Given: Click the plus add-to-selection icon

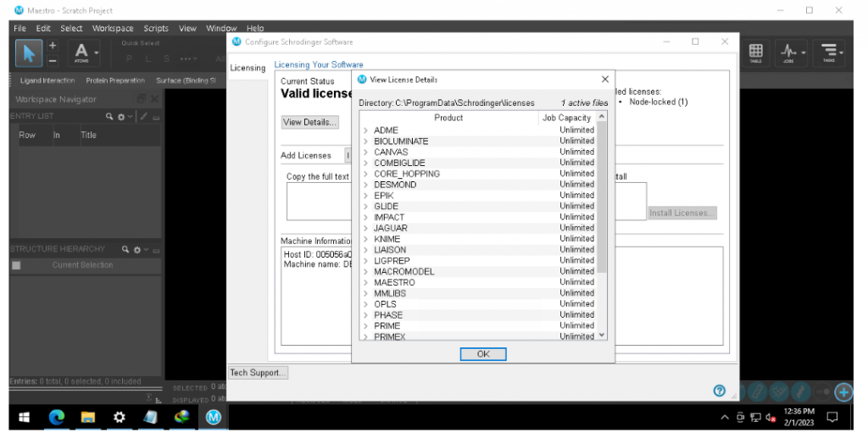Looking at the screenshot, I should click(x=53, y=46).
